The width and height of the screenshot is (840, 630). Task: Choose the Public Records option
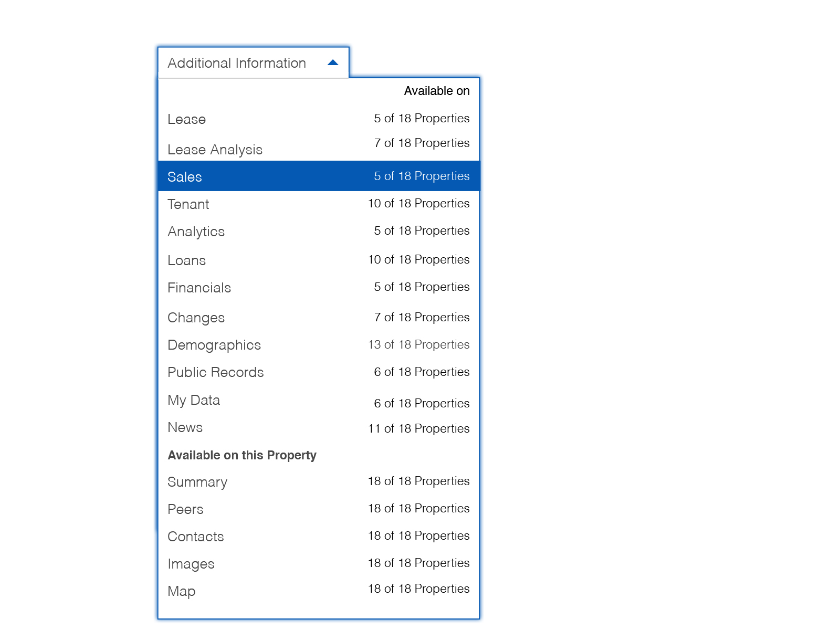215,372
